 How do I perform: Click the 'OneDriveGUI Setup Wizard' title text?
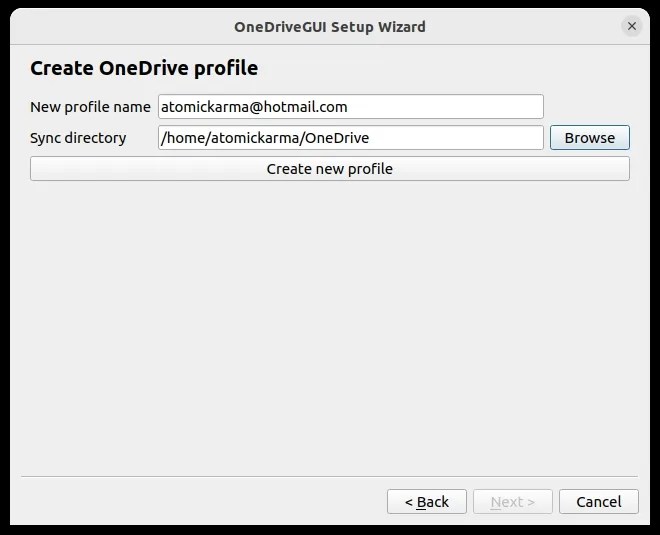click(x=330, y=27)
